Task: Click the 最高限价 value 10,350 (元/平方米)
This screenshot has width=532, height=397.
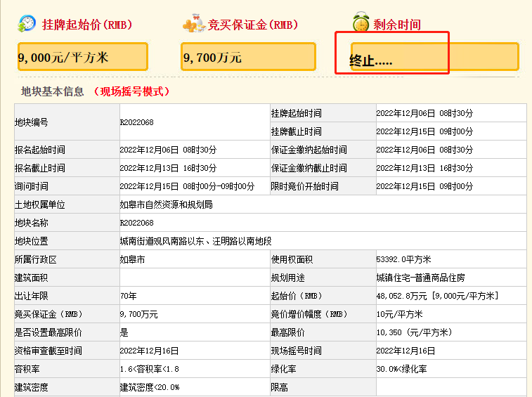Action: coord(414,332)
